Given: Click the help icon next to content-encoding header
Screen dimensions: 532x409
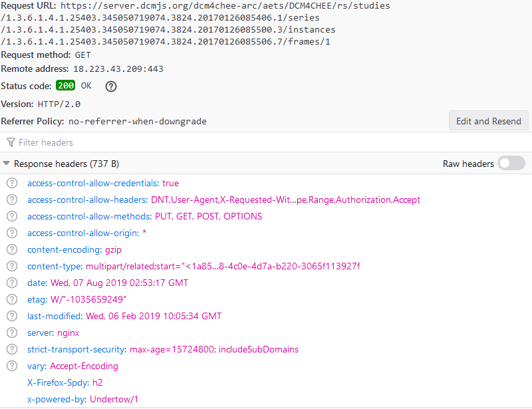Looking at the screenshot, I should pyautogui.click(x=11, y=249).
